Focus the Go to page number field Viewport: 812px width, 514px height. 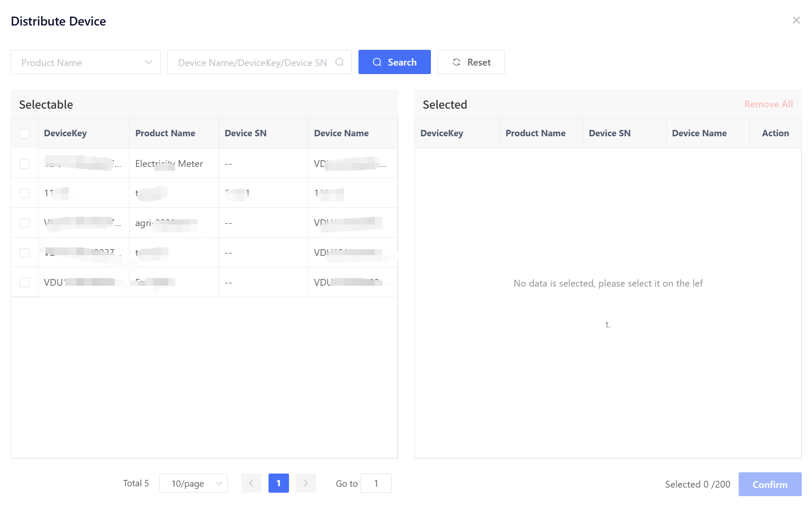tap(376, 483)
